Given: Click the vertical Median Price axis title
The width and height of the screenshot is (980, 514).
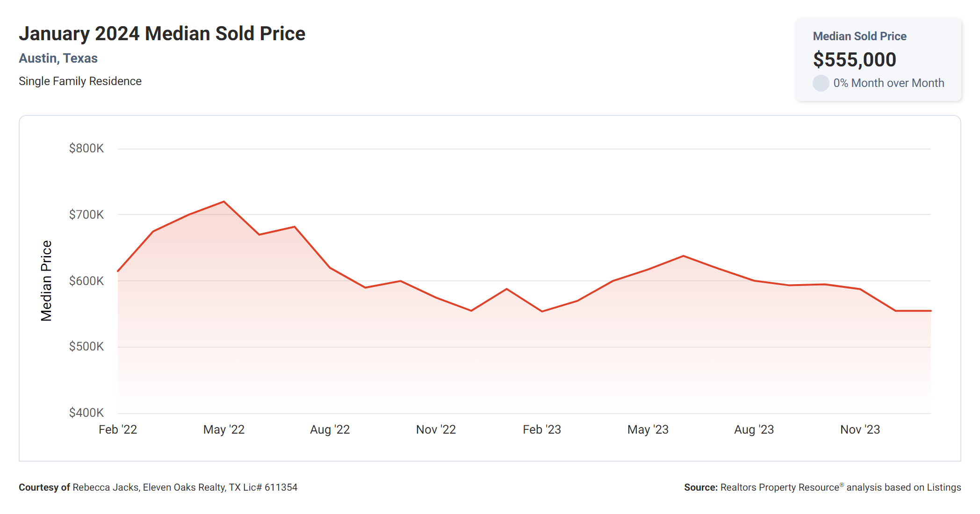Looking at the screenshot, I should click(46, 281).
